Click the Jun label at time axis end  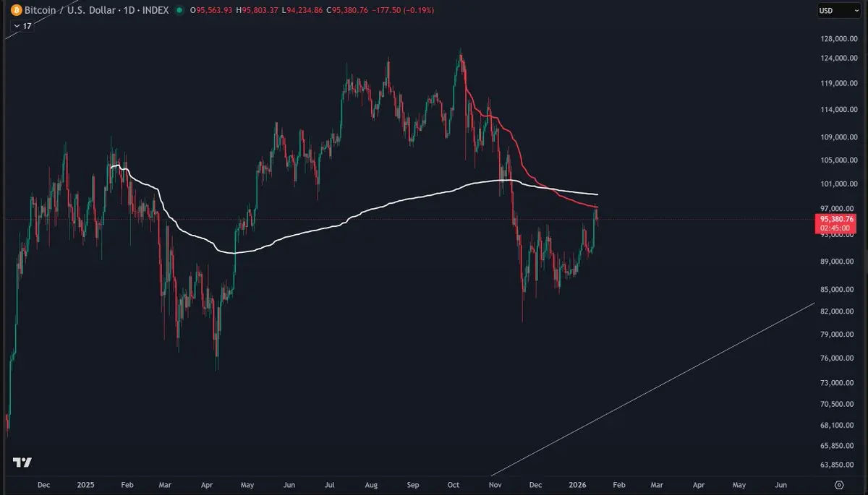[x=781, y=485]
